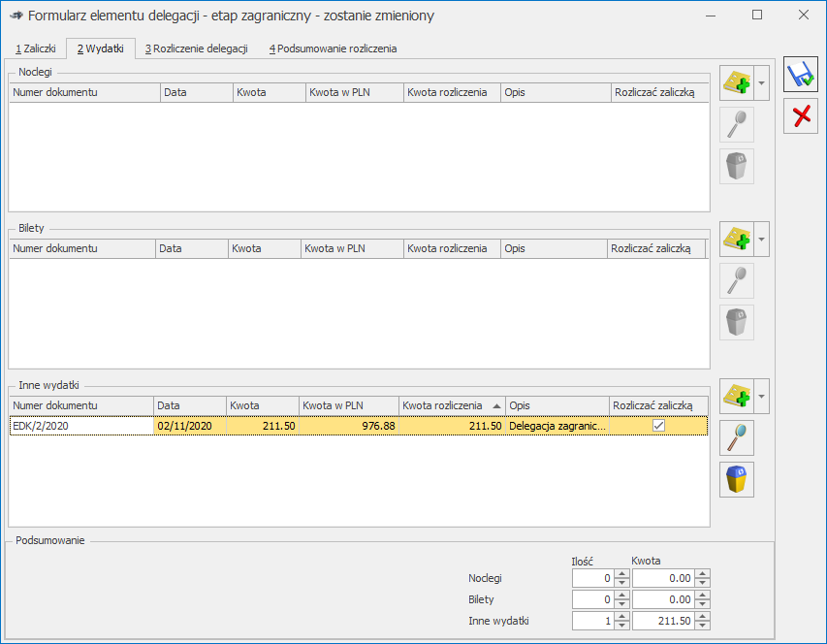Add a new document in the Noclegi section
The image size is (827, 644).
737,82
